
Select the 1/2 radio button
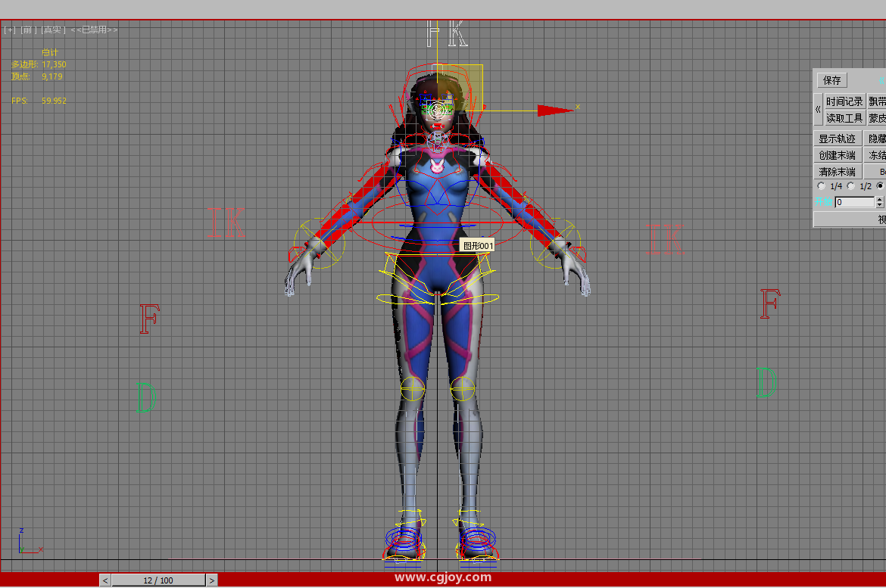[x=851, y=186]
